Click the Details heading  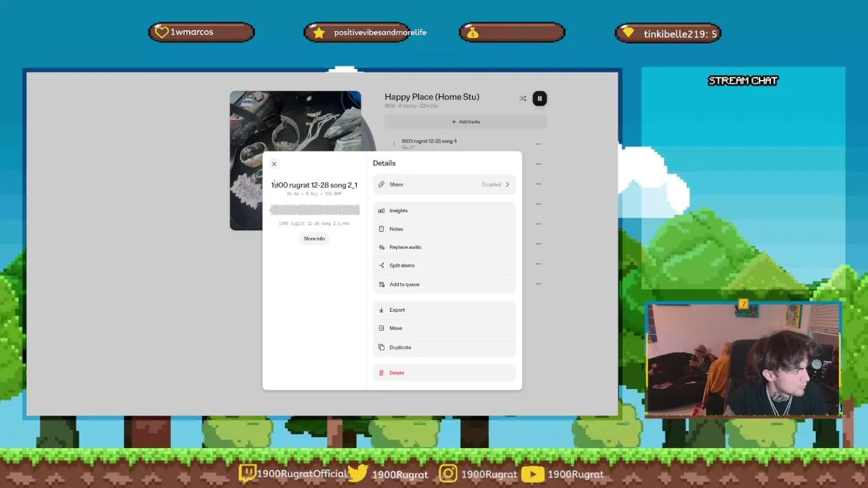(x=384, y=163)
